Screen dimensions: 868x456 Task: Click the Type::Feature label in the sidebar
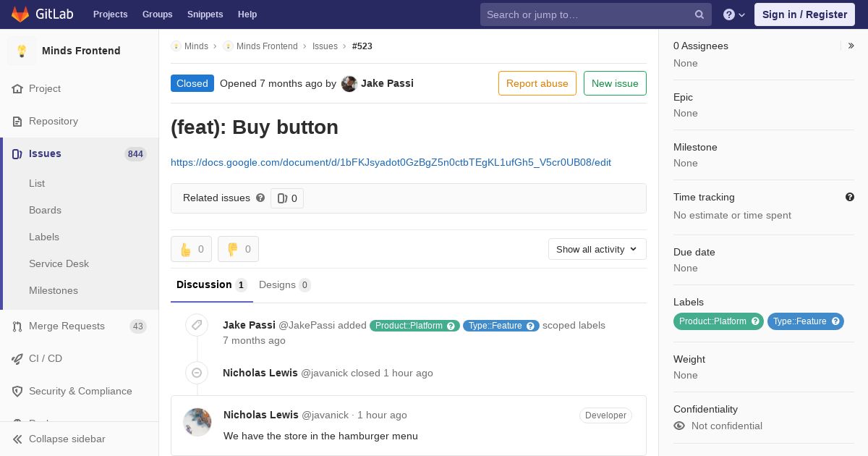point(799,321)
